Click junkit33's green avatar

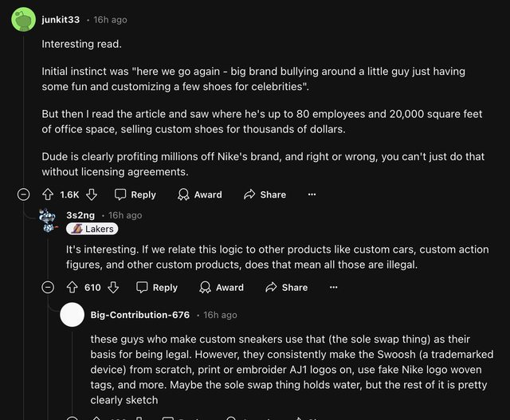click(x=24, y=19)
